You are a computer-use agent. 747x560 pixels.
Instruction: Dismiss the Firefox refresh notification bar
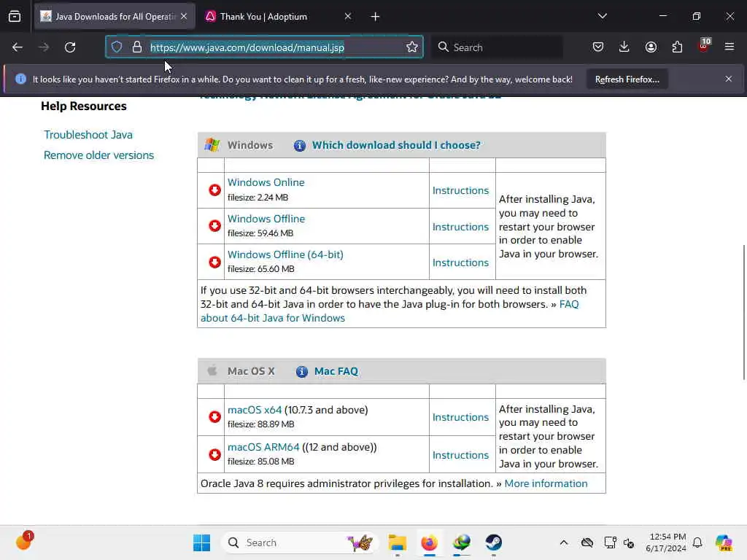(729, 79)
